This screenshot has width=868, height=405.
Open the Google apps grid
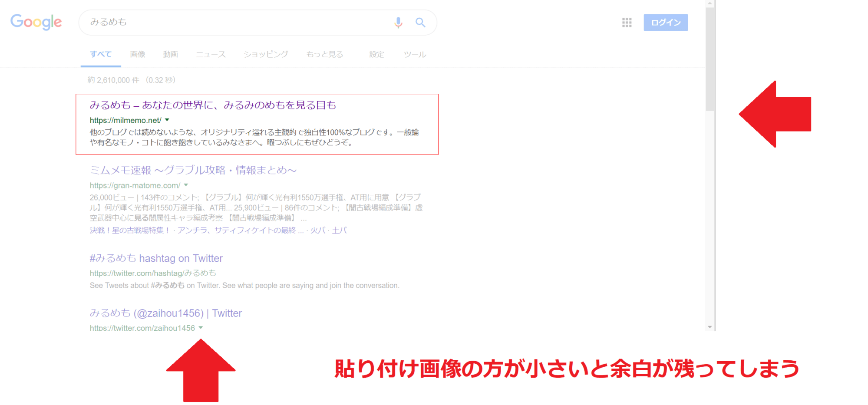(x=627, y=23)
